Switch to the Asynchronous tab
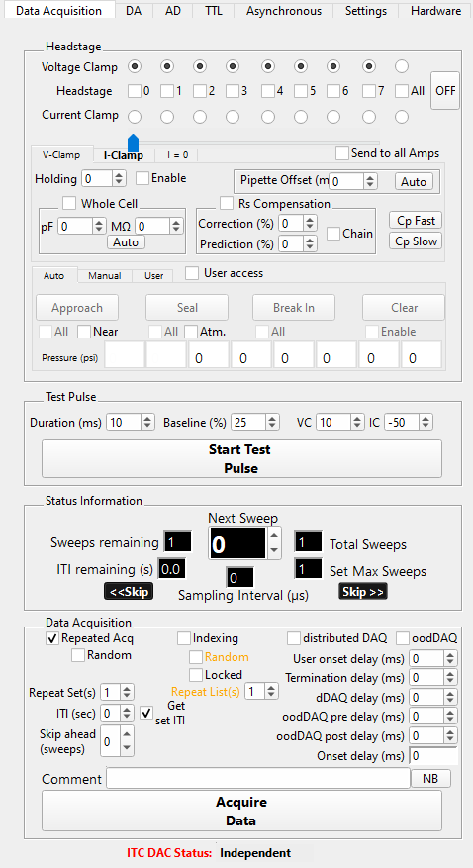The image size is (473, 868). (284, 11)
